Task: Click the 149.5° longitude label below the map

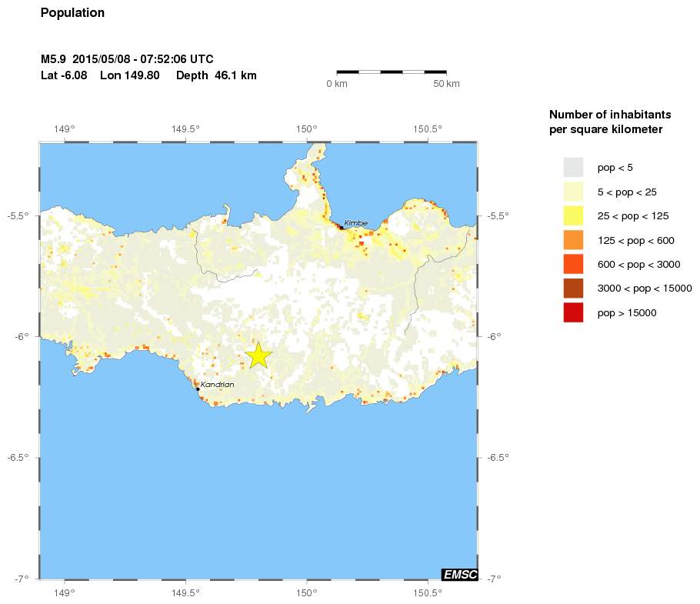Action: [x=185, y=592]
